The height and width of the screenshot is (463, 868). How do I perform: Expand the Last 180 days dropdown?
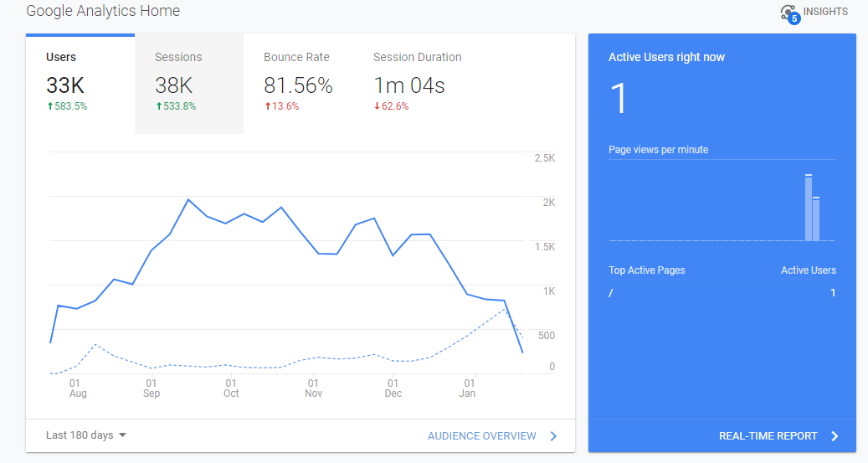coord(86,435)
